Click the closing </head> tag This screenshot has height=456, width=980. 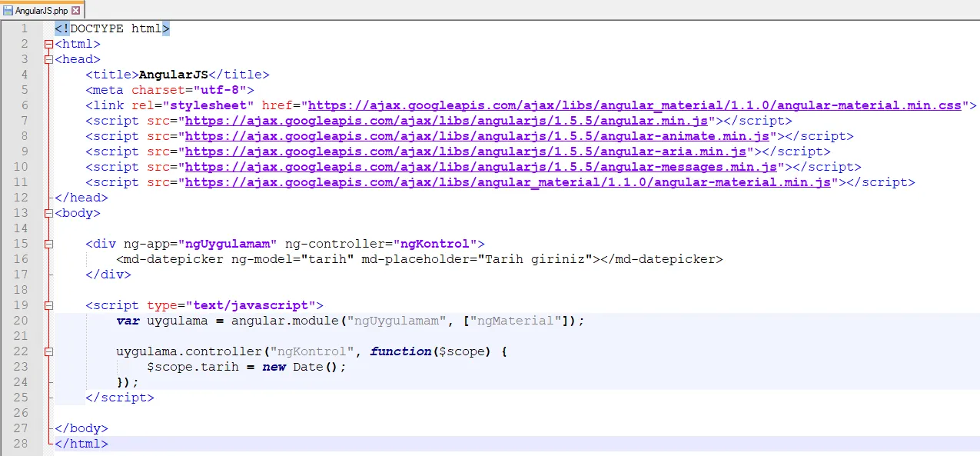pyautogui.click(x=81, y=198)
